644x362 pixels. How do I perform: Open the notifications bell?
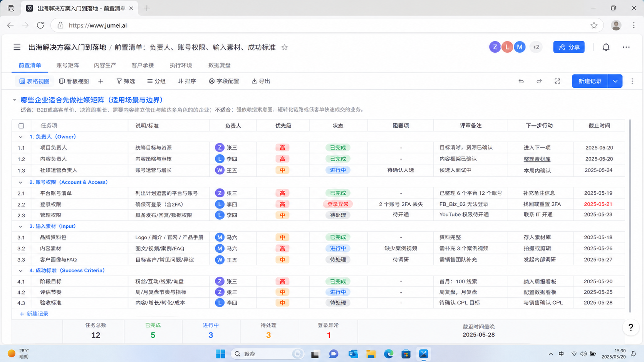tap(606, 47)
